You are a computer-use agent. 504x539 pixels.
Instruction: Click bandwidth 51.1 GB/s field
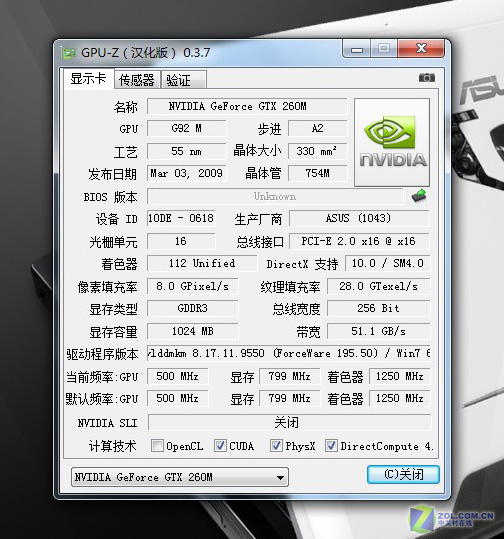point(379,331)
